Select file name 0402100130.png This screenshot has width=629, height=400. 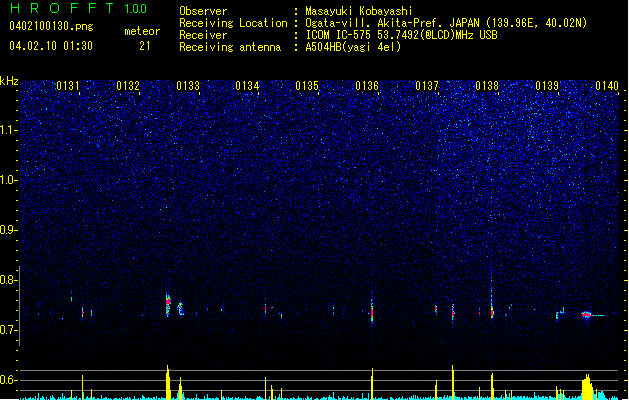pyautogui.click(x=51, y=26)
